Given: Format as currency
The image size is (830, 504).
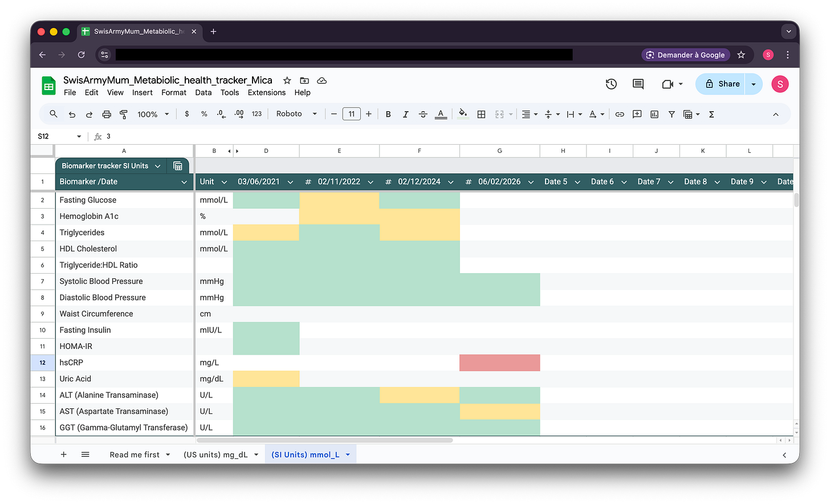Looking at the screenshot, I should click(187, 114).
